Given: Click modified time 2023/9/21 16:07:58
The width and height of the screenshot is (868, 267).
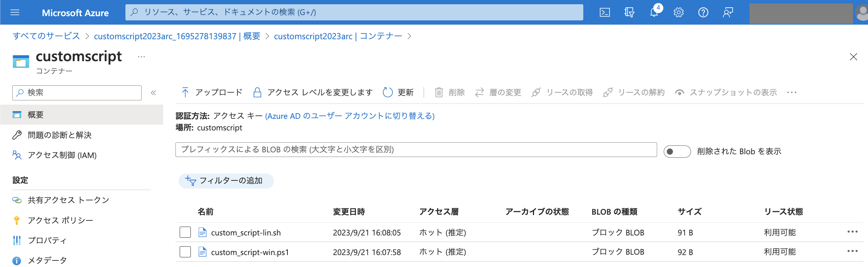Looking at the screenshot, I should point(367,252).
